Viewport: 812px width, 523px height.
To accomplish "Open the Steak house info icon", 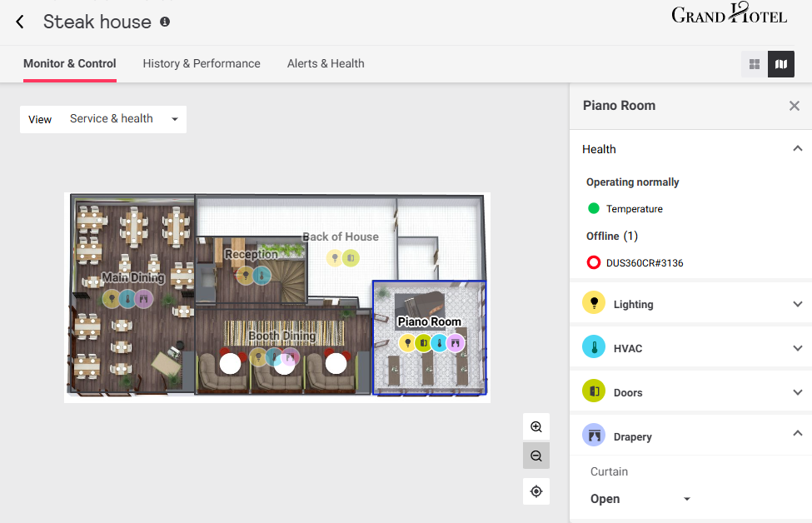I will 164,22.
